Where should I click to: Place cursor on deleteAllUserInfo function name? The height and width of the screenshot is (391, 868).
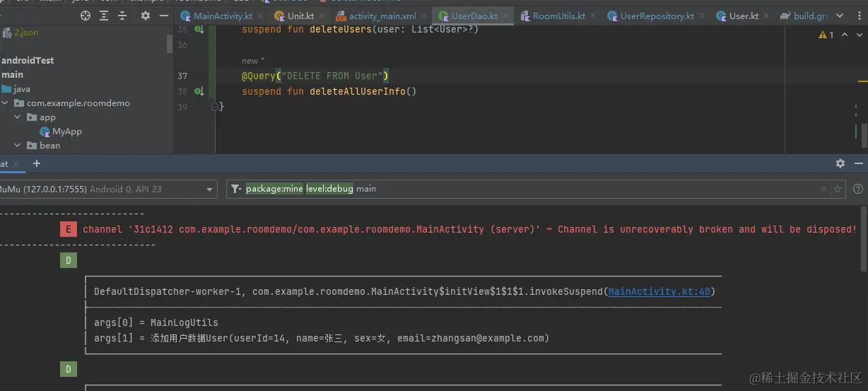pyautogui.click(x=358, y=92)
